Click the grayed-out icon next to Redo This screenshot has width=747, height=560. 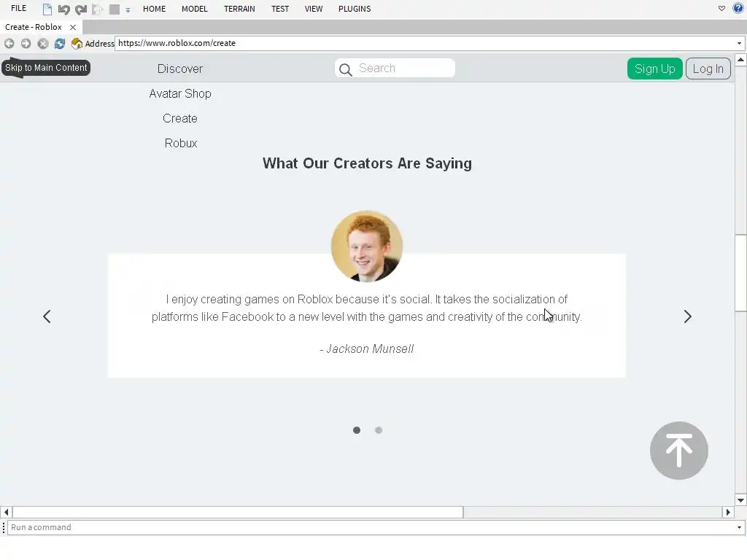pos(98,9)
